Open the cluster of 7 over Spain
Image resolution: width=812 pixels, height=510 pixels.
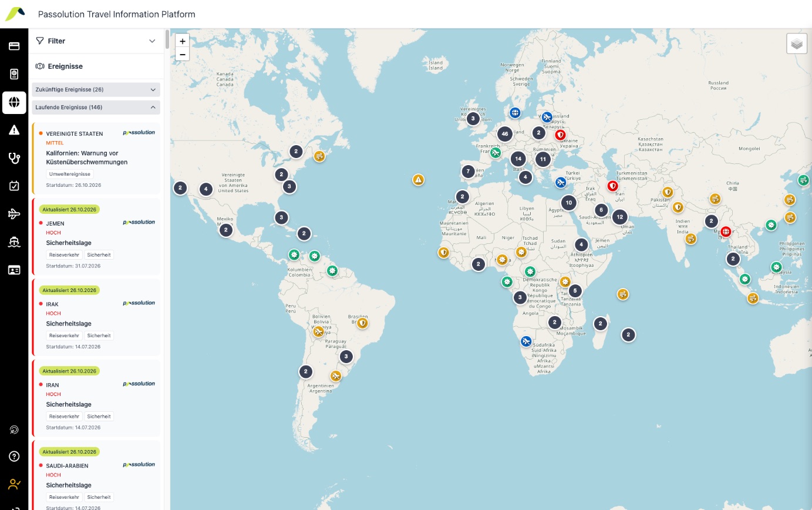(x=468, y=172)
